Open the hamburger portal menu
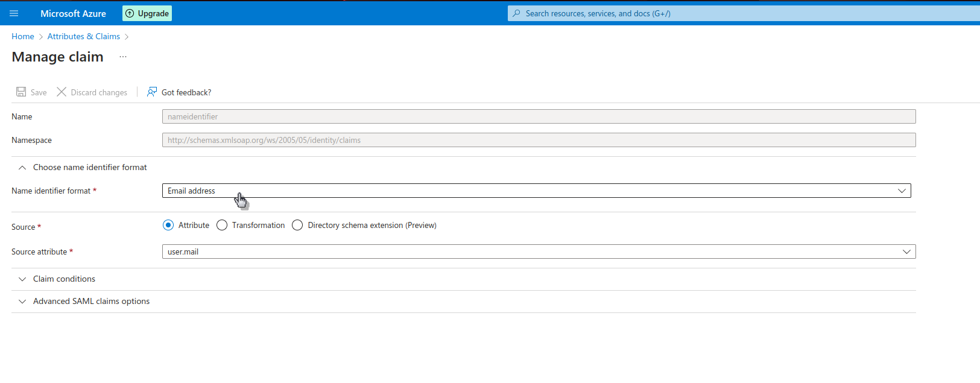 tap(14, 13)
